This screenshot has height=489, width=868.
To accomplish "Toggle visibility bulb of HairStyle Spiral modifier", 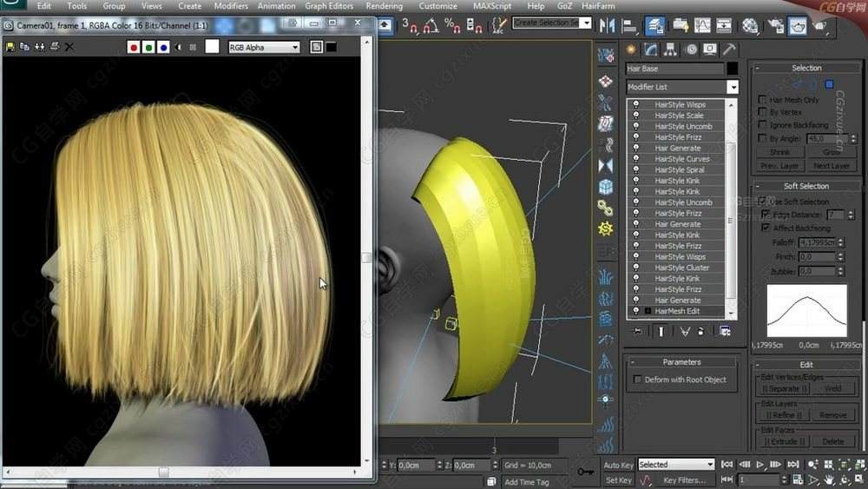I will pyautogui.click(x=636, y=169).
